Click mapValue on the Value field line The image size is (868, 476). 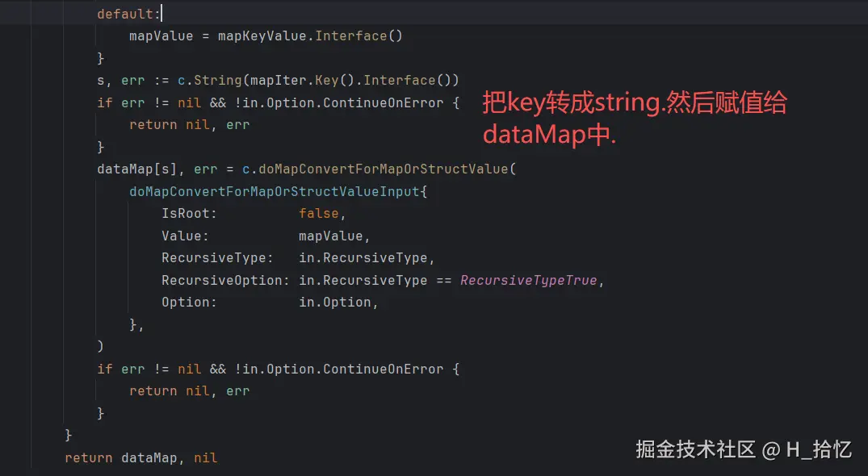click(330, 236)
